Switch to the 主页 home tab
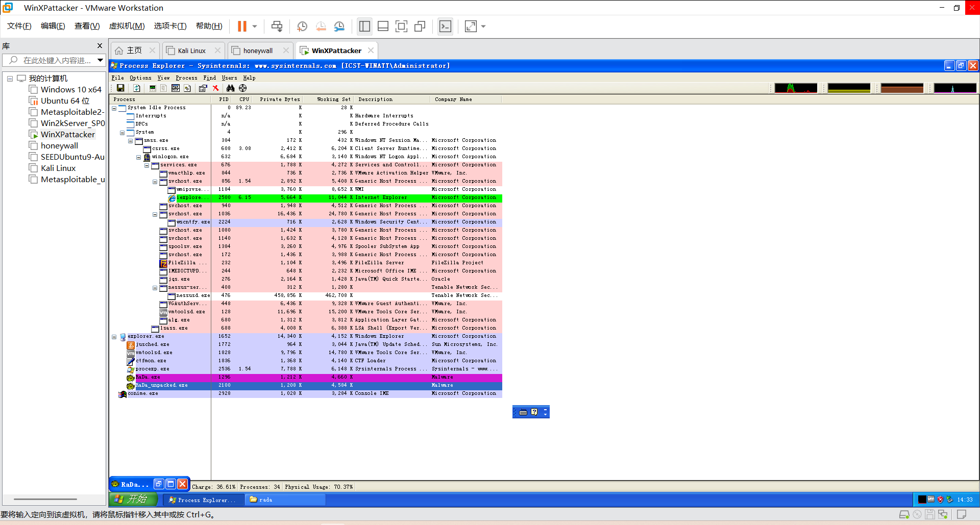 (x=134, y=51)
